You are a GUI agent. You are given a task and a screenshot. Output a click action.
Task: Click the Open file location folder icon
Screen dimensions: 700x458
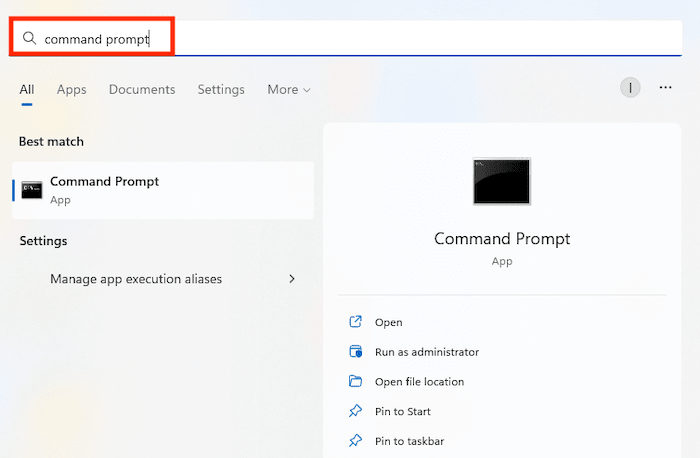click(x=355, y=381)
